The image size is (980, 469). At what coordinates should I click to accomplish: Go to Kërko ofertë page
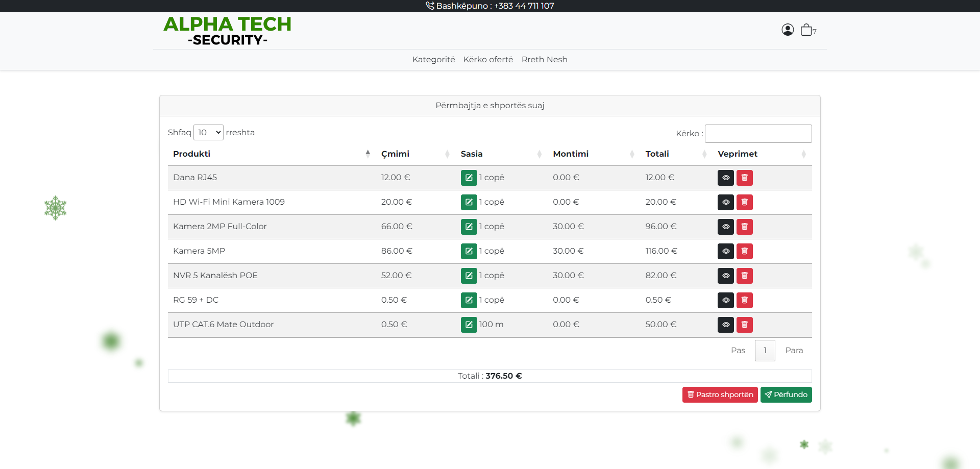[488, 60]
